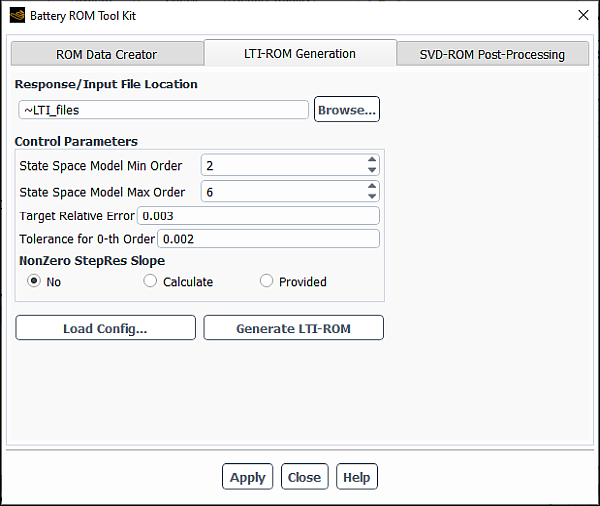This screenshot has width=600, height=506.
Task: Browse for the response file location
Action: tap(347, 109)
